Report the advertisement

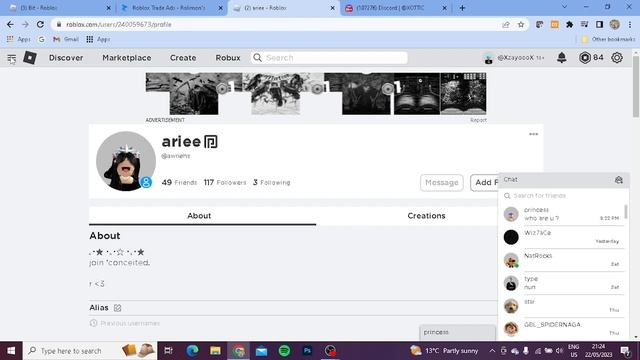tap(478, 120)
